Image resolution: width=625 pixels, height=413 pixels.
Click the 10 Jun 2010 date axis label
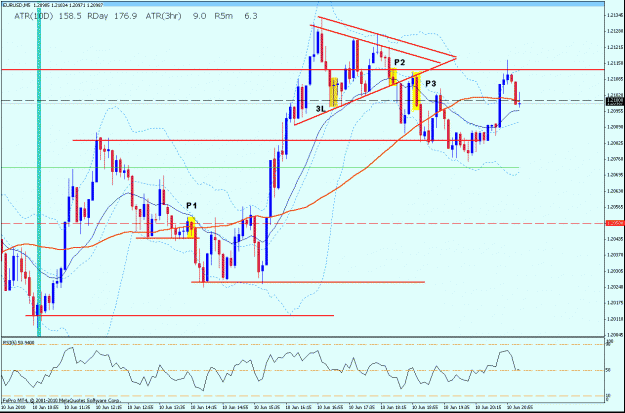tap(12, 408)
